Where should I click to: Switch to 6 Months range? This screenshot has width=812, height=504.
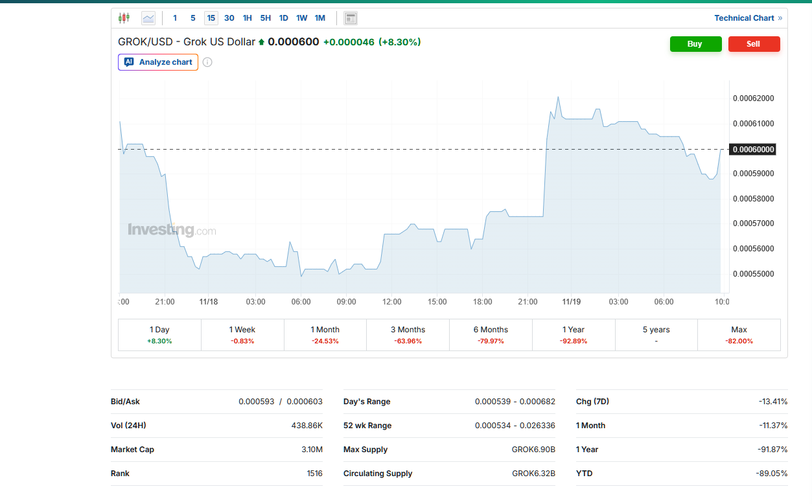coord(491,335)
